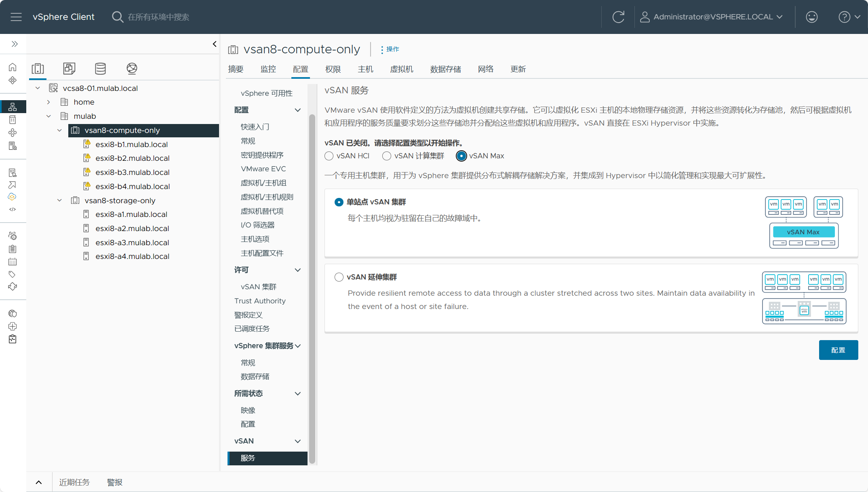Click the search all environments field
This screenshot has width=868, height=492.
(158, 17)
